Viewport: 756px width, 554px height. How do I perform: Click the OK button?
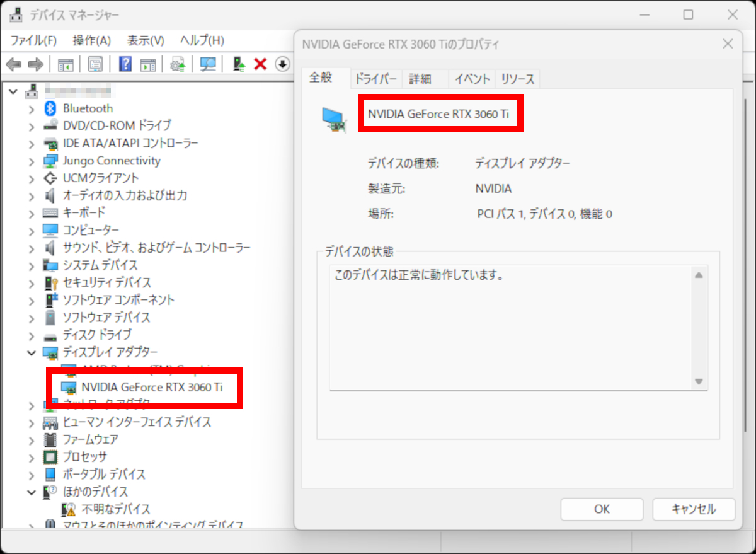point(601,509)
